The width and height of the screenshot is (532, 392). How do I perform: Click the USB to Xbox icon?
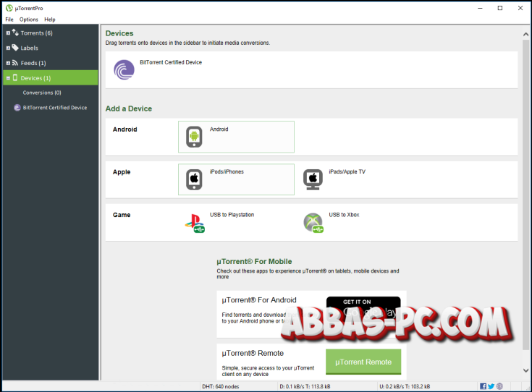point(313,223)
